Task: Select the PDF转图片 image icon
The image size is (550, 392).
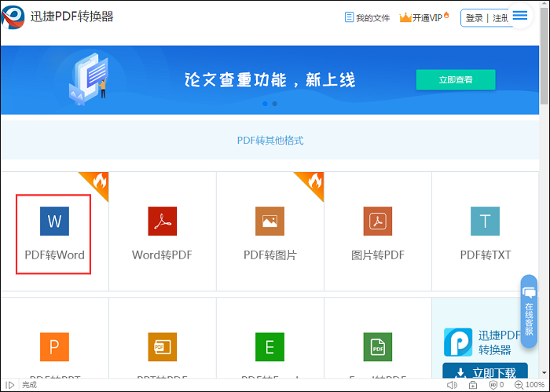Action: point(269,221)
